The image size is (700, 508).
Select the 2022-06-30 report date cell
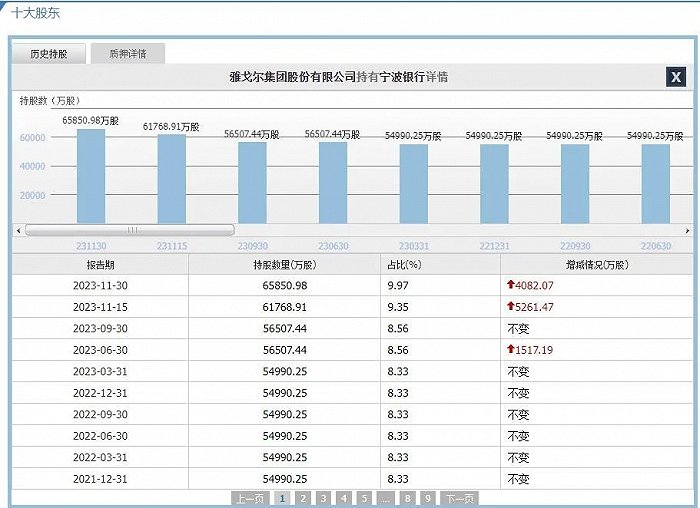[100, 436]
